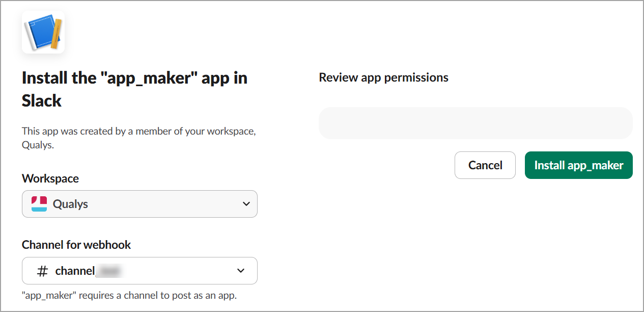Click the channel name in webhook selector
644x312 pixels.
[x=75, y=271]
